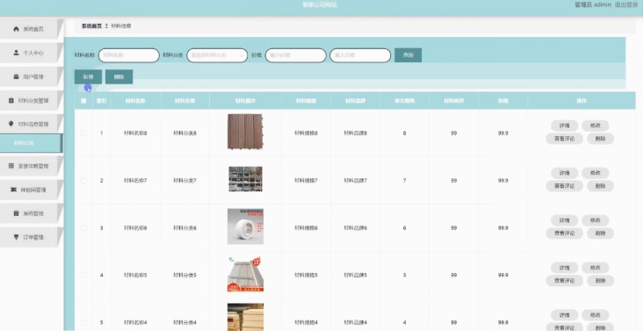Image resolution: width=644 pixels, height=331 pixels.
Task: Check the checkbox for row 材料名称7
Action: [x=83, y=180]
